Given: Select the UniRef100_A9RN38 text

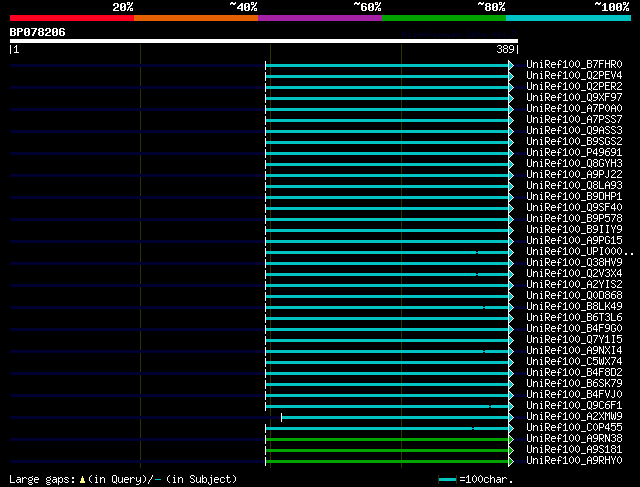Looking at the screenshot, I should pos(574,439).
